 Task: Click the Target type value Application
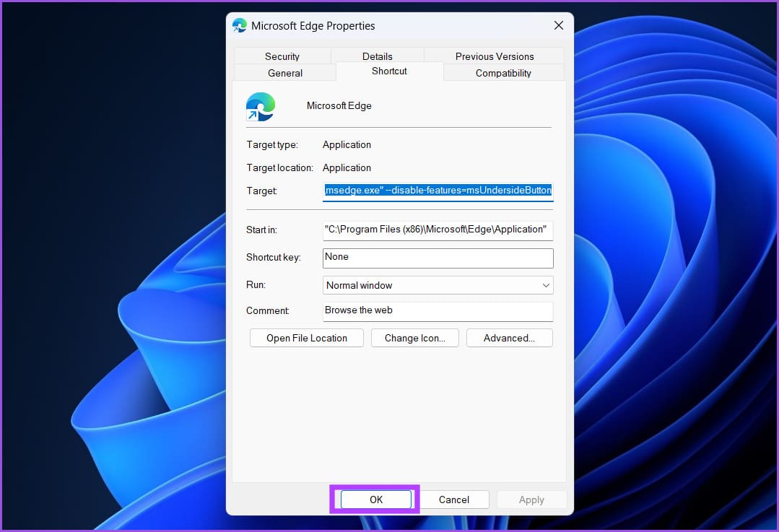click(x=347, y=144)
